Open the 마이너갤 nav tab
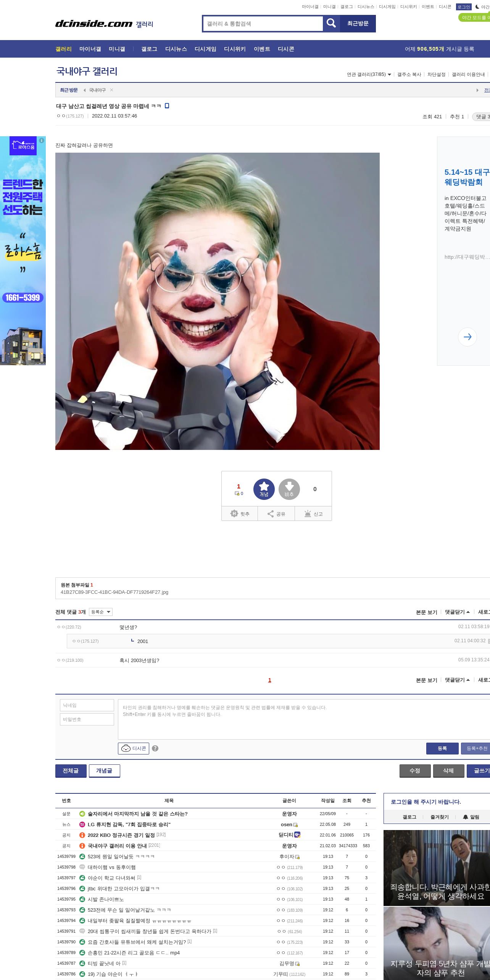The height and width of the screenshot is (980, 490). (90, 49)
